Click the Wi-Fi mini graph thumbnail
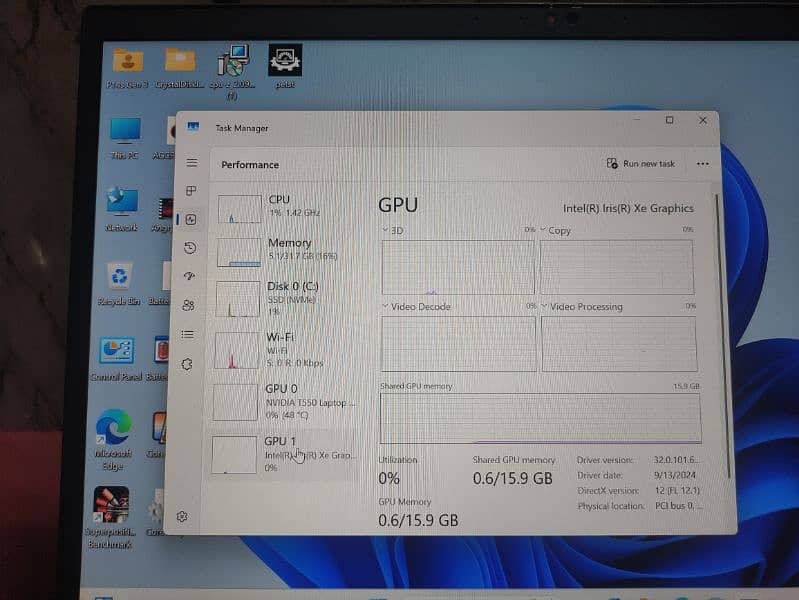799x600 pixels. (236, 351)
